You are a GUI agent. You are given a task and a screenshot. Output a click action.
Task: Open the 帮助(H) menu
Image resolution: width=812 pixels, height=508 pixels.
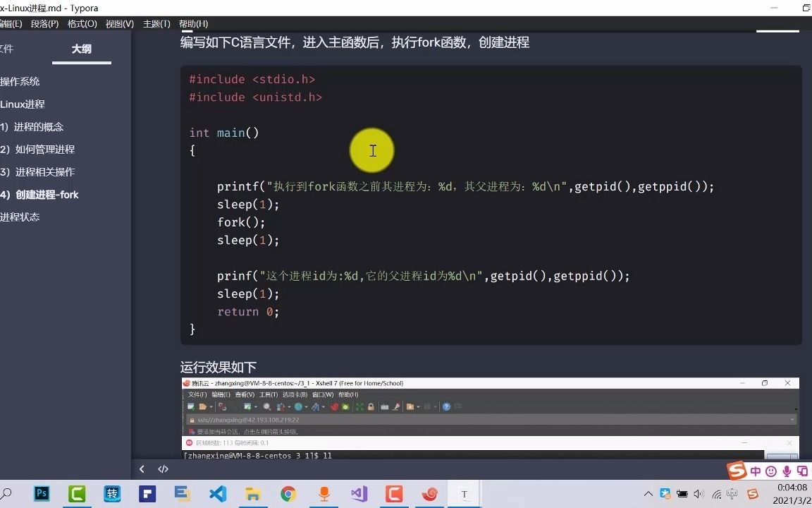[193, 24]
